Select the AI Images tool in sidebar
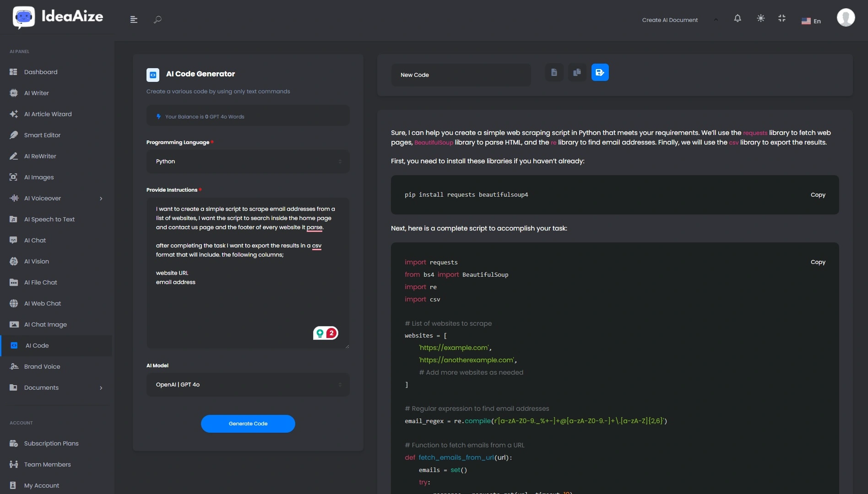 [39, 177]
